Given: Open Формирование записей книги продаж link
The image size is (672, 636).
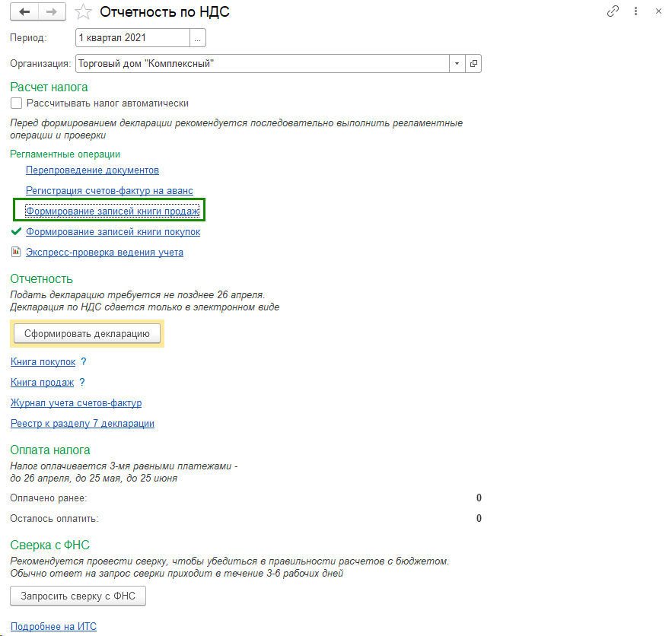Looking at the screenshot, I should point(113,211).
